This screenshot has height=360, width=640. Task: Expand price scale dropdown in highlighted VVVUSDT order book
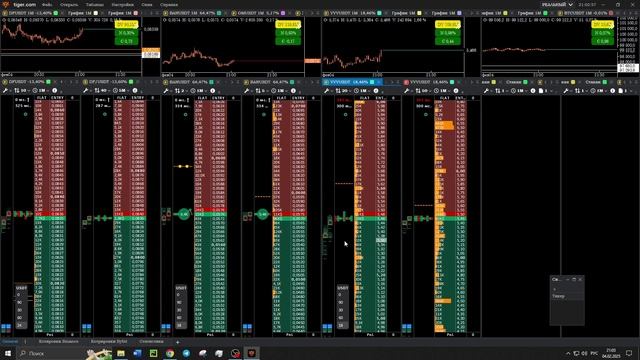click(344, 90)
